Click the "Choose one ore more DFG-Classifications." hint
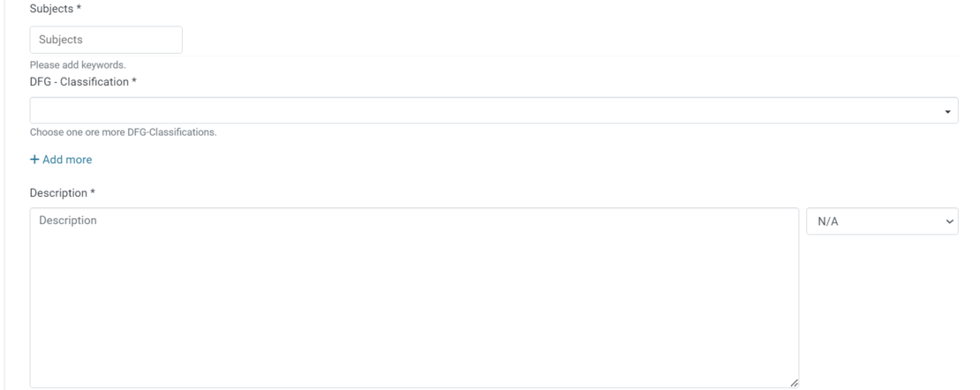Screen dimensions: 980x390 point(123,132)
